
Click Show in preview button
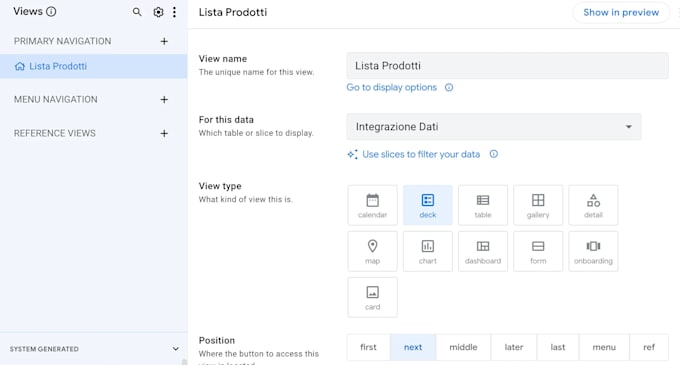[621, 13]
